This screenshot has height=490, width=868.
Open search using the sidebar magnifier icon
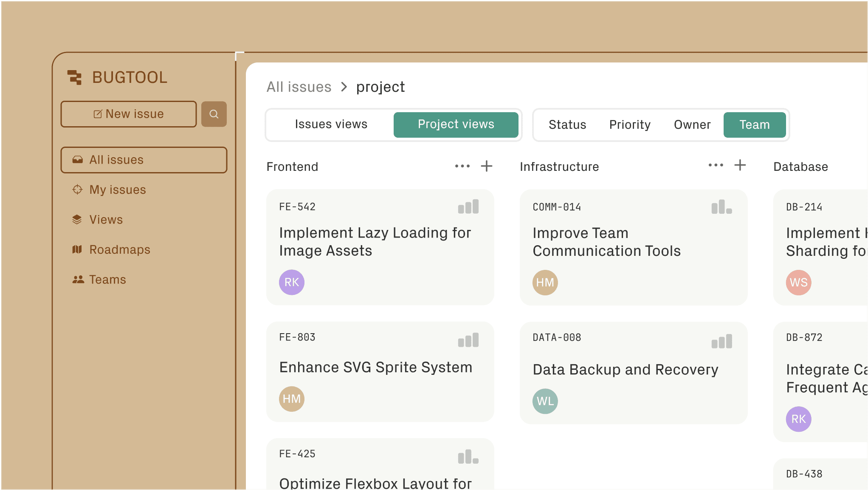214,114
